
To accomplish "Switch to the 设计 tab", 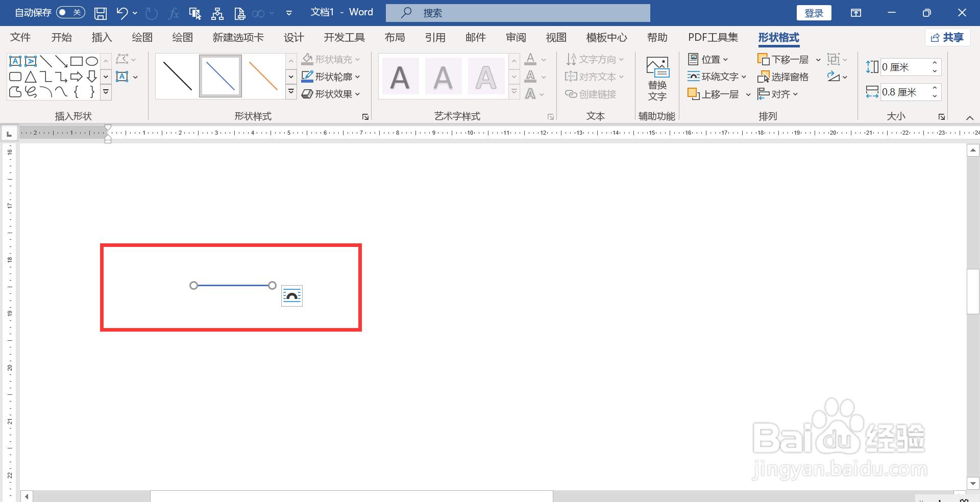I will pyautogui.click(x=293, y=37).
